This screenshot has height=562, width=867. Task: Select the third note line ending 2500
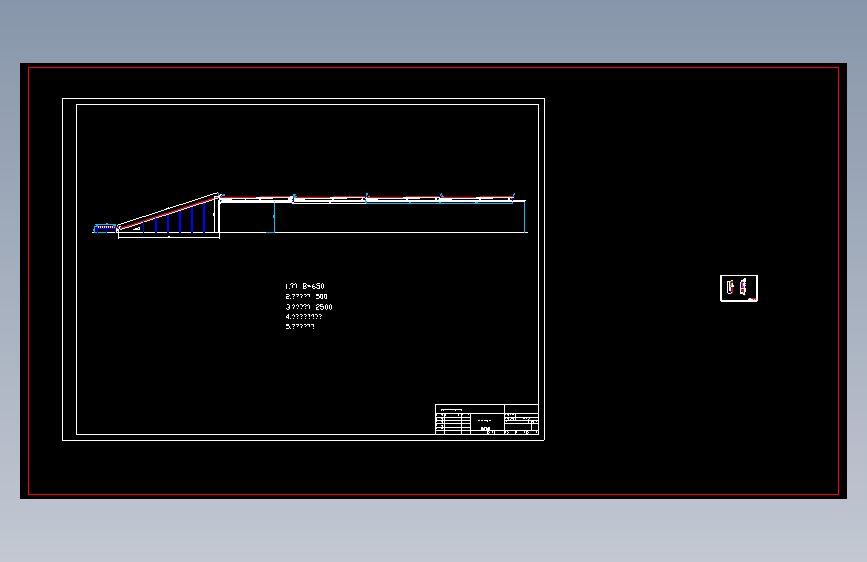click(309, 306)
